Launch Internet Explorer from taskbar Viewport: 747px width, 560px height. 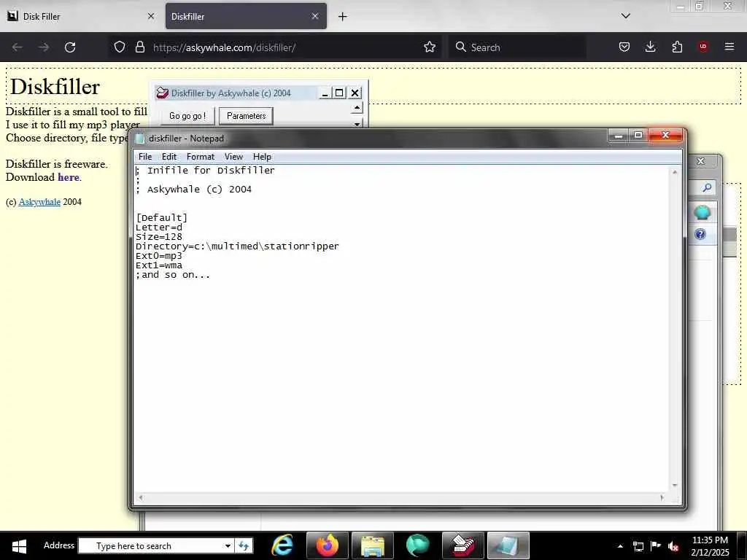click(282, 545)
